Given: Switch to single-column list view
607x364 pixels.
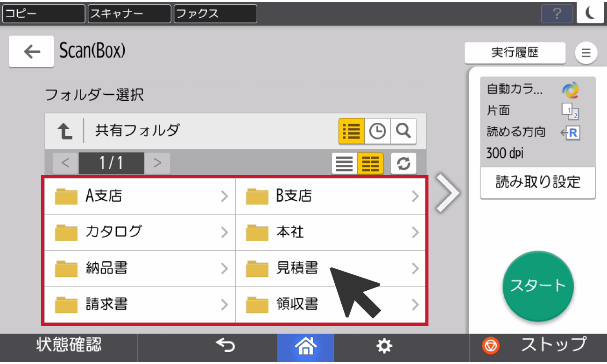Looking at the screenshot, I should [x=345, y=163].
